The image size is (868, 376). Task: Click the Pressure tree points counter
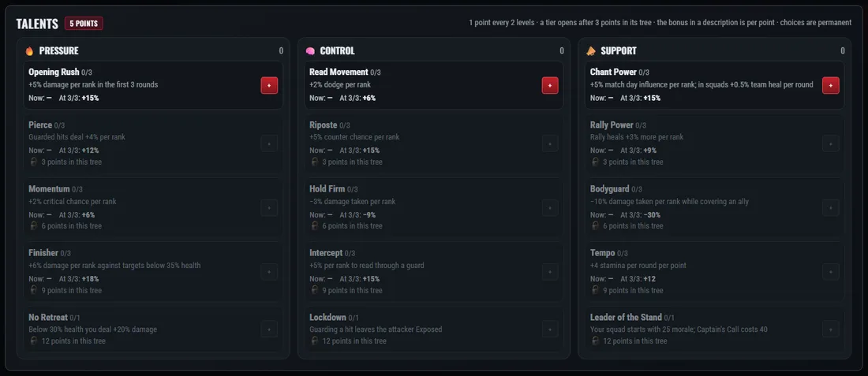click(281, 51)
